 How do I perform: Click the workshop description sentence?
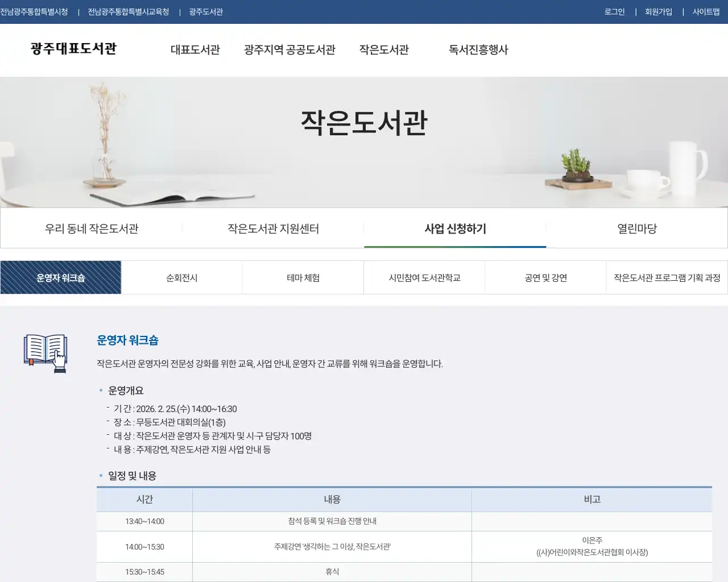tap(270, 364)
